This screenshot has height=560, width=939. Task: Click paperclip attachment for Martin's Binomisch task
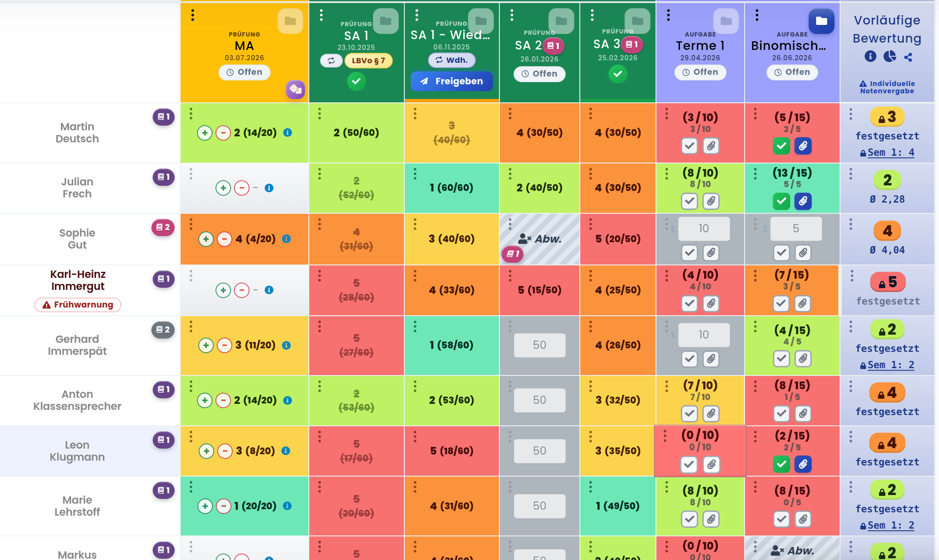coord(803,146)
